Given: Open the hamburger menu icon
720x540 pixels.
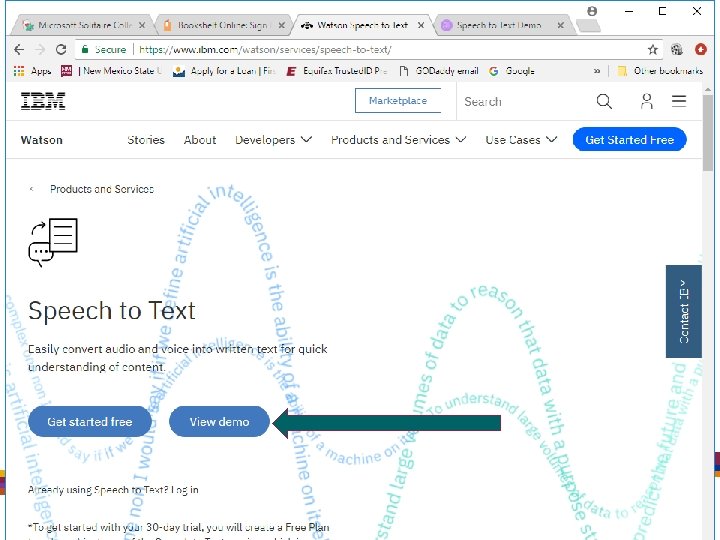Looking at the screenshot, I should [679, 101].
